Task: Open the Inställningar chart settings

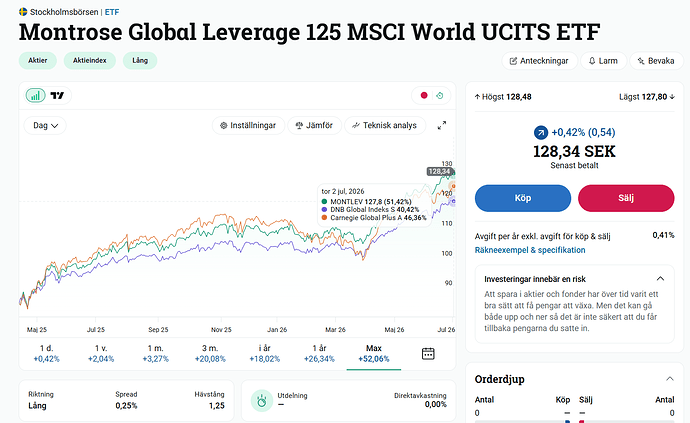Action: point(248,125)
